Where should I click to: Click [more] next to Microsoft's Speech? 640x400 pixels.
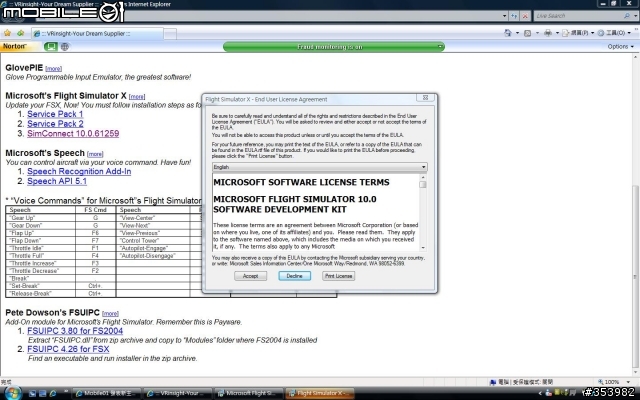95,154
